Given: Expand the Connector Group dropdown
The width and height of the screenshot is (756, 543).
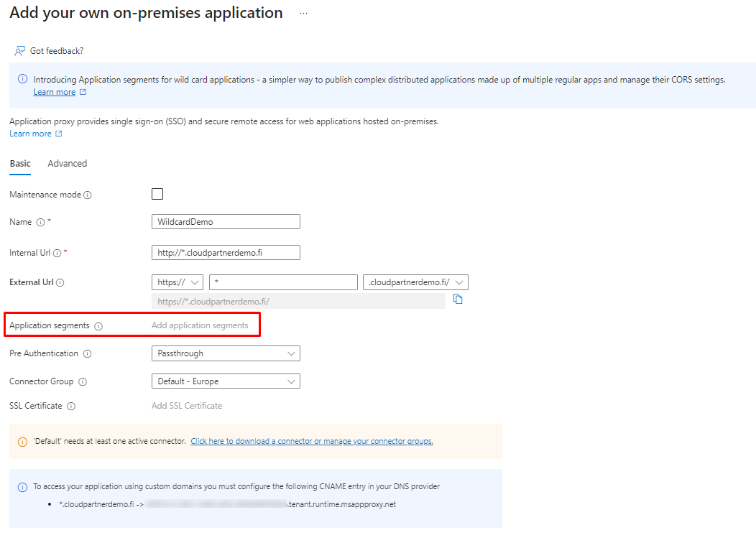Looking at the screenshot, I should [x=226, y=381].
